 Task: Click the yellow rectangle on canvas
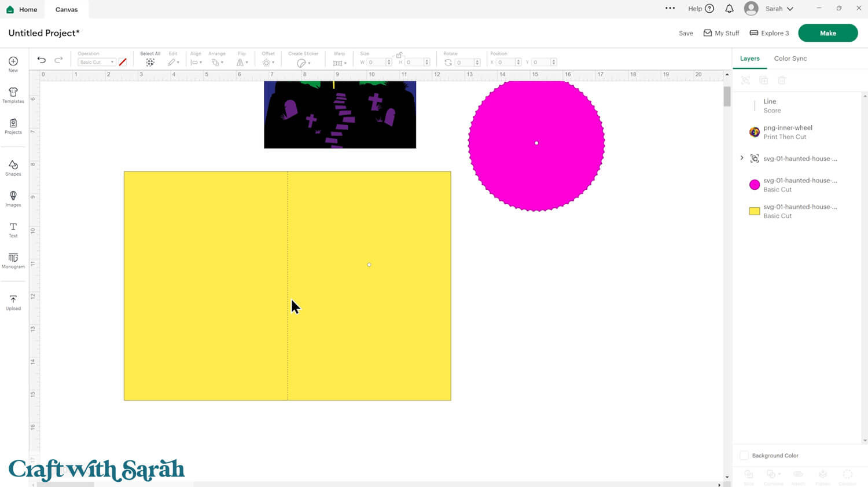pos(288,285)
